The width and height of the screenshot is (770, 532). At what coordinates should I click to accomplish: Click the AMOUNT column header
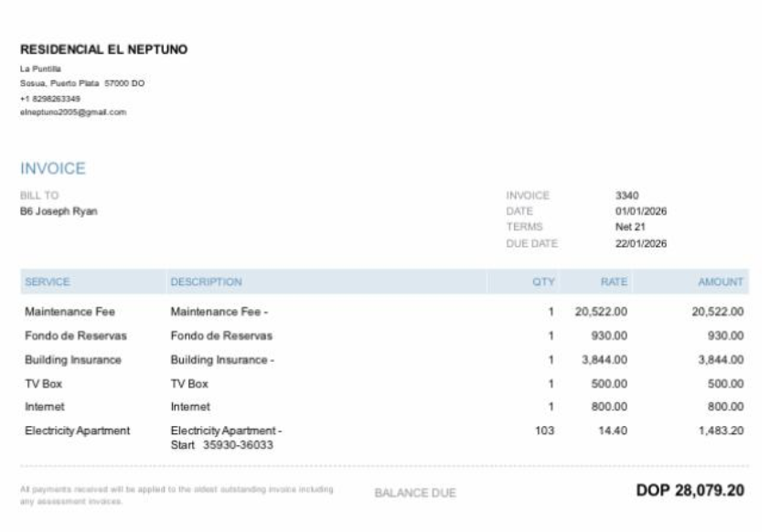[721, 282]
